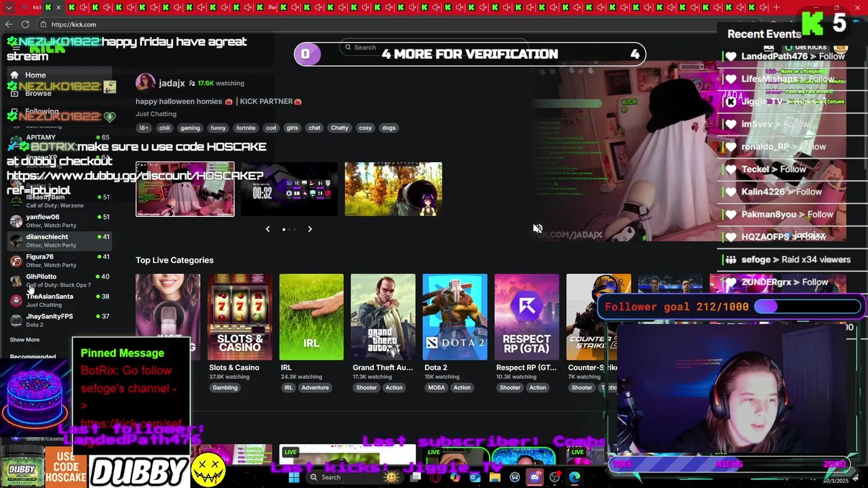Click the browser back arrow
The width and height of the screenshot is (868, 488).
[9, 24]
